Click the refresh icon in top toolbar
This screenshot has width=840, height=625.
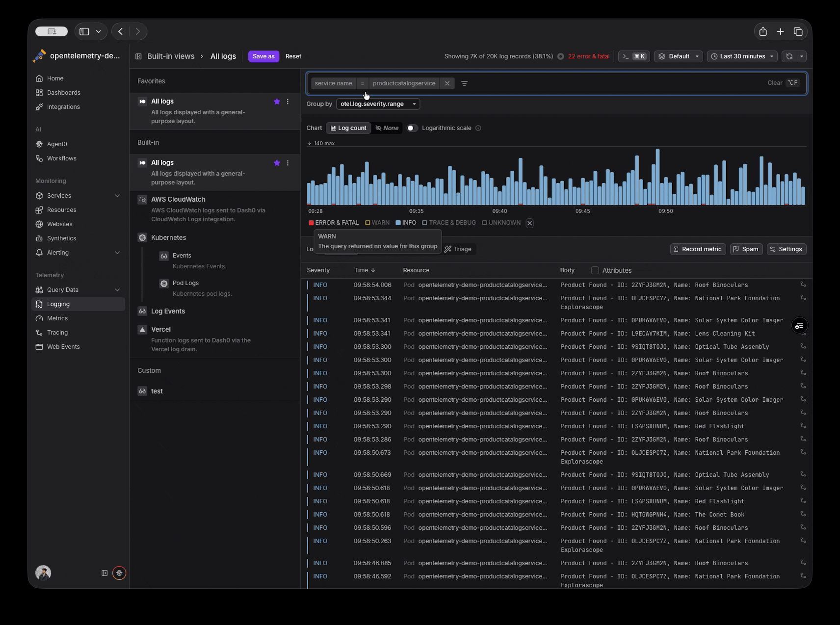click(789, 56)
